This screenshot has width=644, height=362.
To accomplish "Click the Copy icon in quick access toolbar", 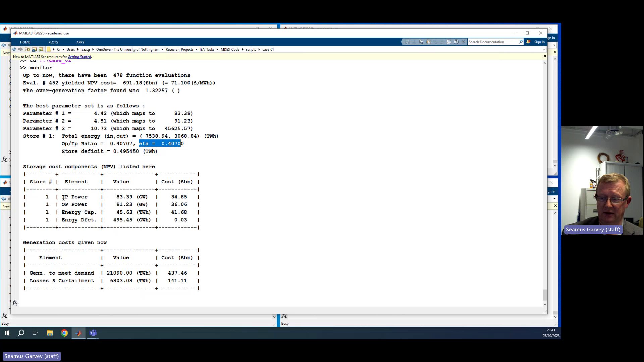I will pyautogui.click(x=421, y=42).
